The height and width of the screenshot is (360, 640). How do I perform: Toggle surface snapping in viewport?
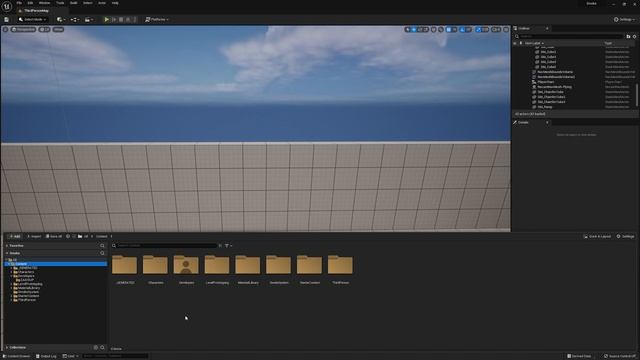(x=440, y=29)
